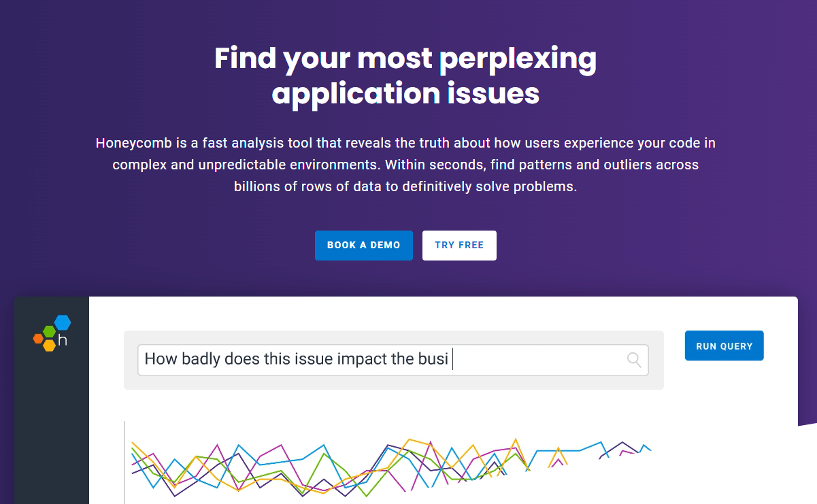
Task: Click the orange hexagon in the logo
Action: (x=38, y=338)
